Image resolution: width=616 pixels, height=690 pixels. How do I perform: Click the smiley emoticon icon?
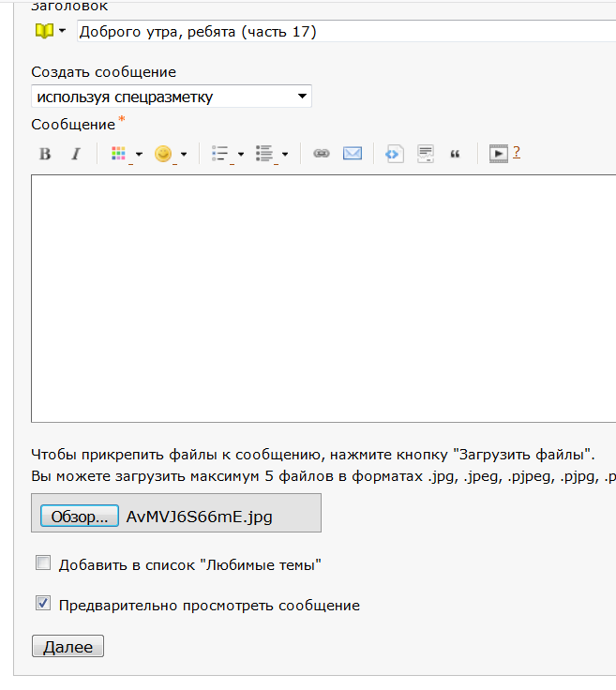(x=163, y=154)
